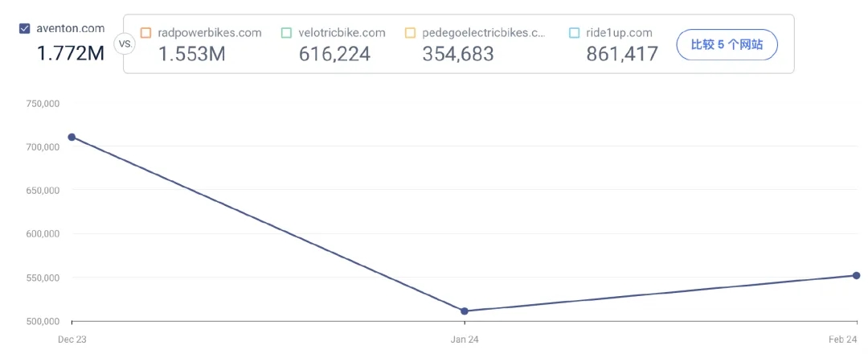Click the velotricbike.com label
The image size is (868, 354).
342,33
